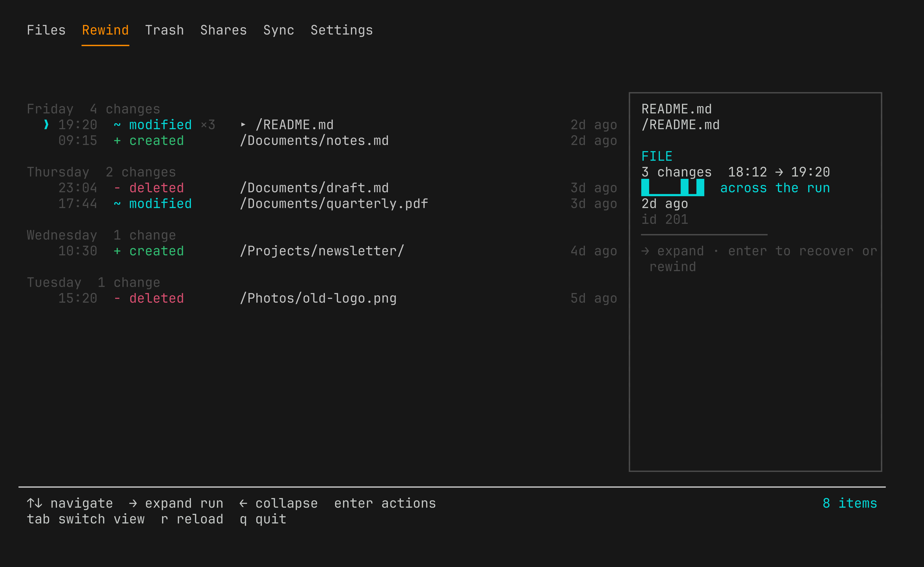Image resolution: width=924 pixels, height=567 pixels.
Task: Switch to the Files tab
Action: coord(46,30)
